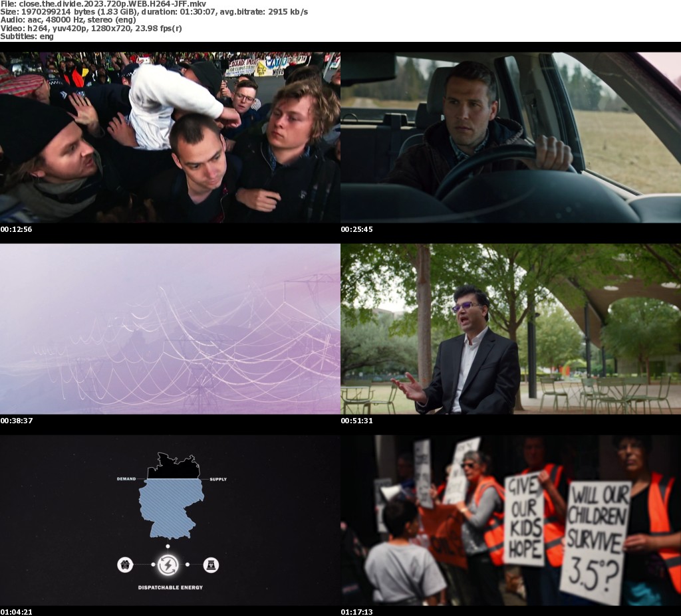
Task: Select the purple power lines thumbnail
Action: (x=170, y=328)
